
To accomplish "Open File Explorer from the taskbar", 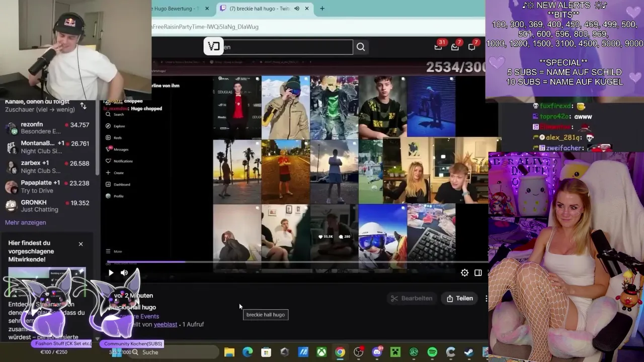I will [229, 352].
